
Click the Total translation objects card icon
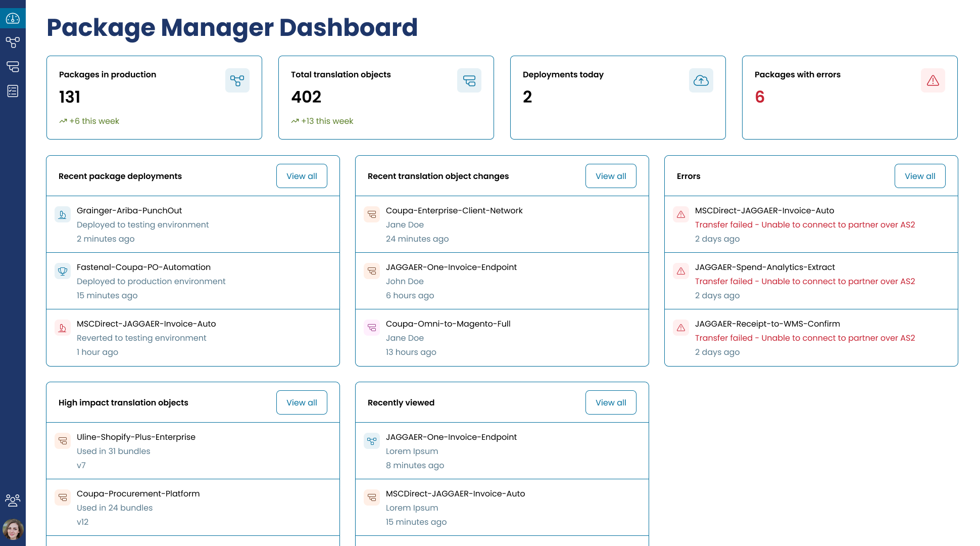[x=469, y=80]
